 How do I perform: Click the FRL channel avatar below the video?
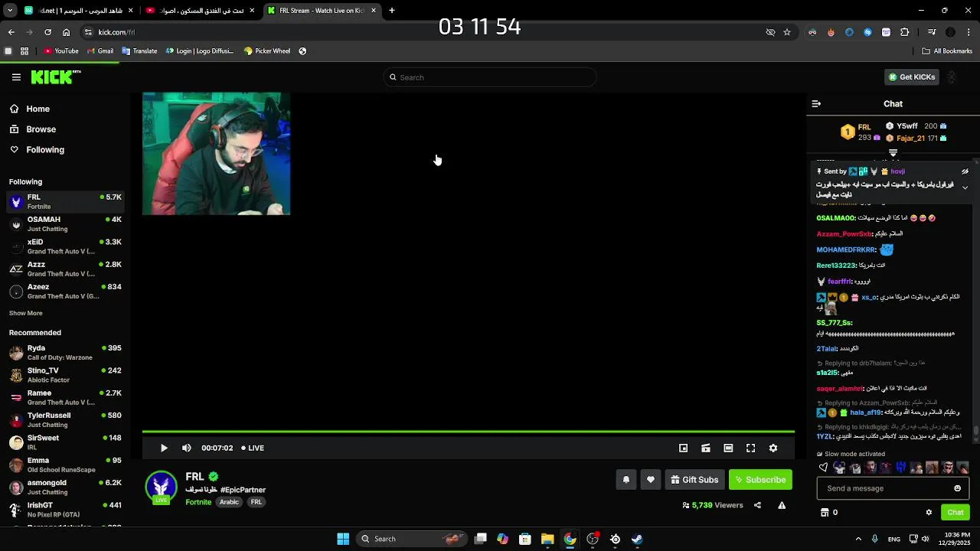coord(161,487)
